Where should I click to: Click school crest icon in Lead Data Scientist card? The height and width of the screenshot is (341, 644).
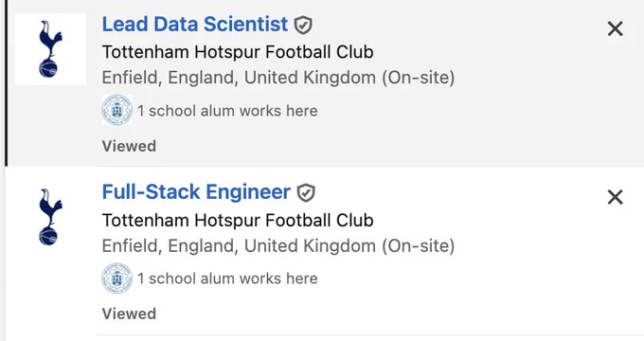pyautogui.click(x=117, y=110)
